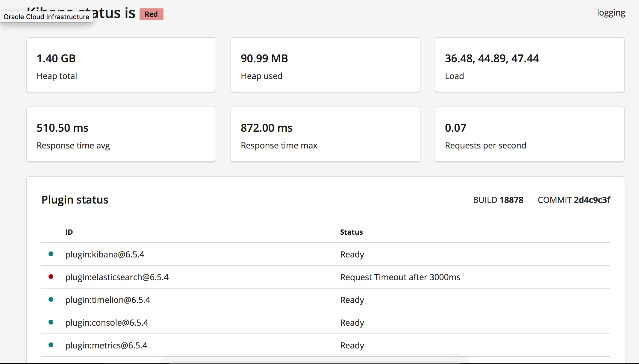The image size is (639, 364).
Task: Open the logging link
Action: point(611,13)
